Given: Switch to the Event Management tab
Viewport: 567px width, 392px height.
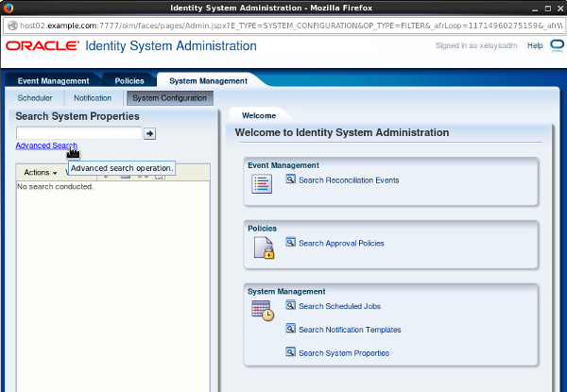Looking at the screenshot, I should 53,81.
